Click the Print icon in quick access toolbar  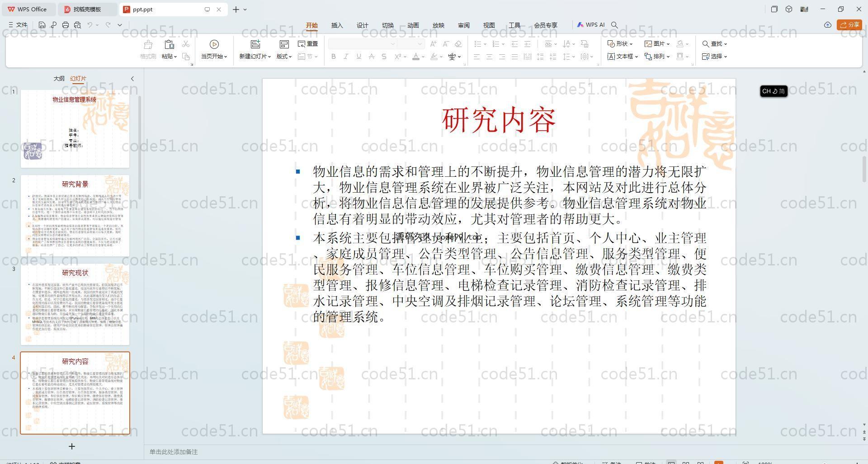[x=66, y=25]
